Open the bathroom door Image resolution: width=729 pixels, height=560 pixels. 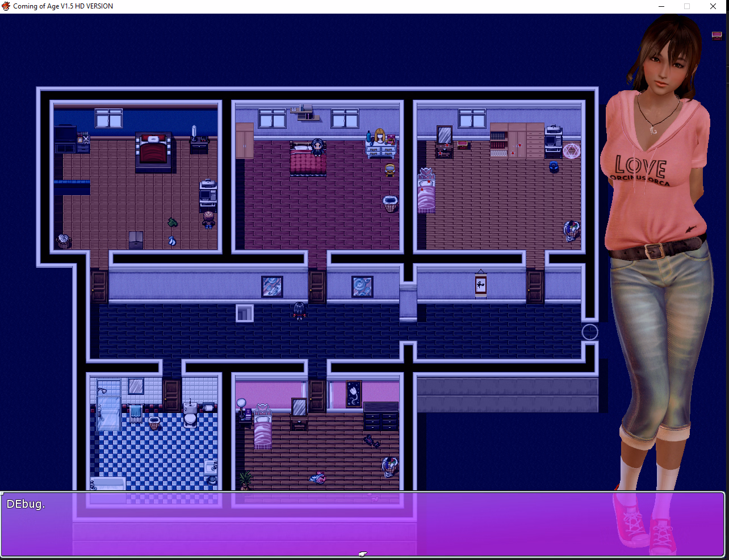171,395
